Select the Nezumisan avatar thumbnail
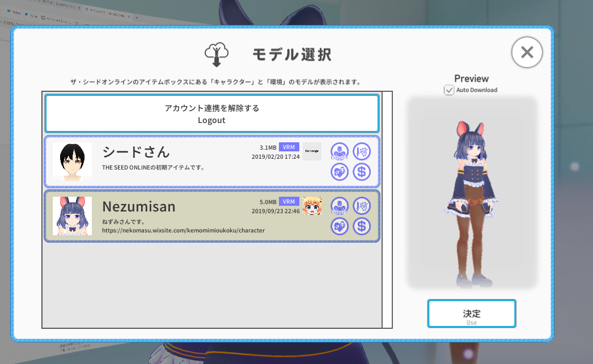This screenshot has width=593, height=364. [x=72, y=215]
